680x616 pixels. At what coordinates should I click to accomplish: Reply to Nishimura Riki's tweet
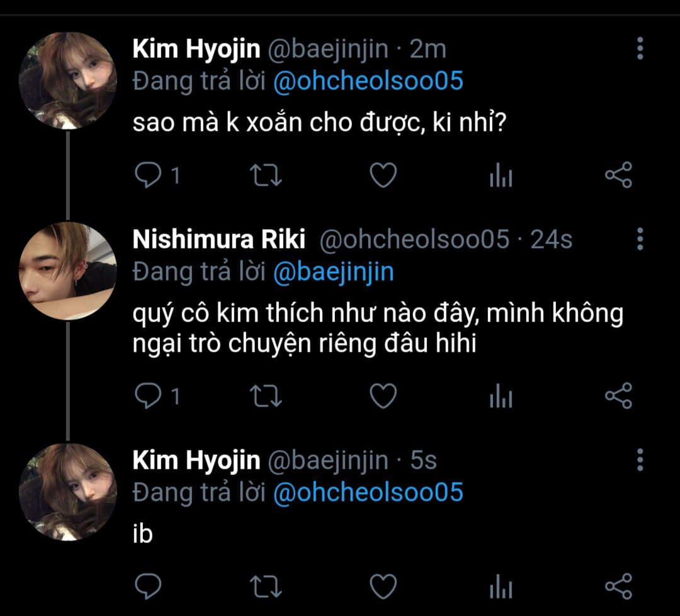click(149, 396)
